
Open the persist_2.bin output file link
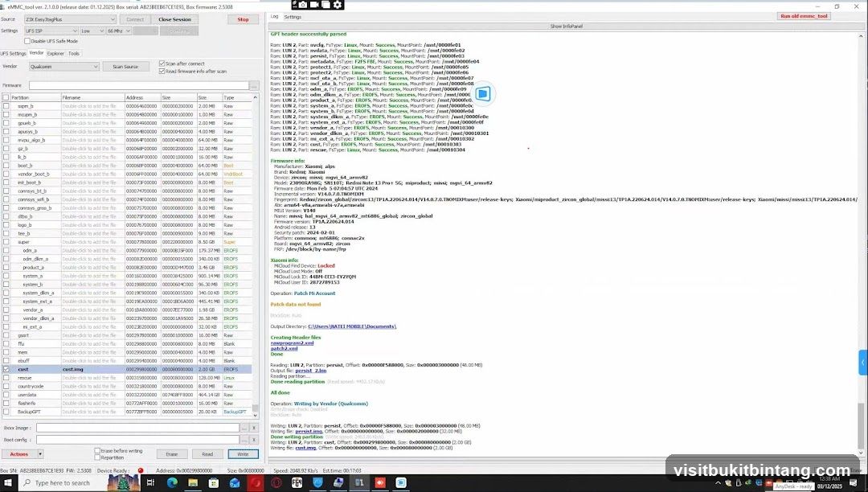[310, 371]
